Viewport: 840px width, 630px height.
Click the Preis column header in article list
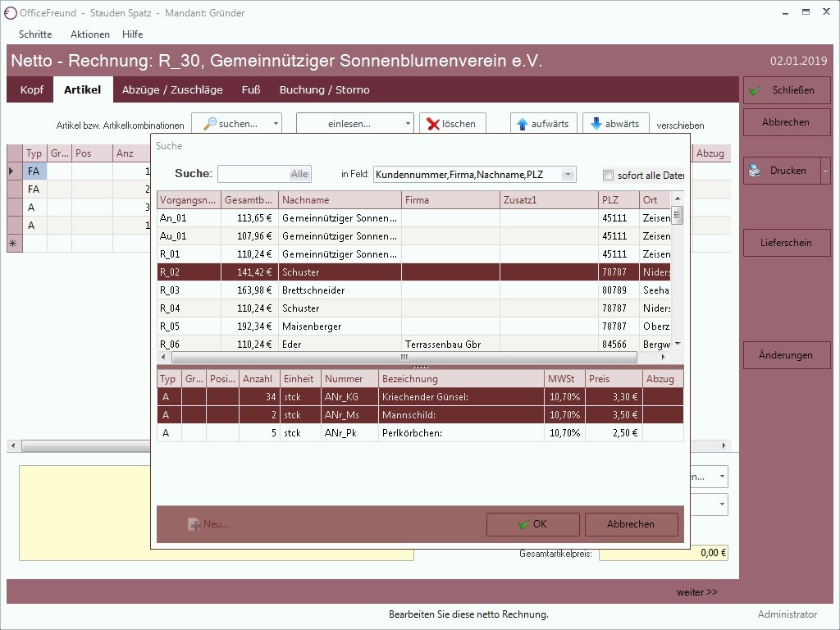[614, 379]
